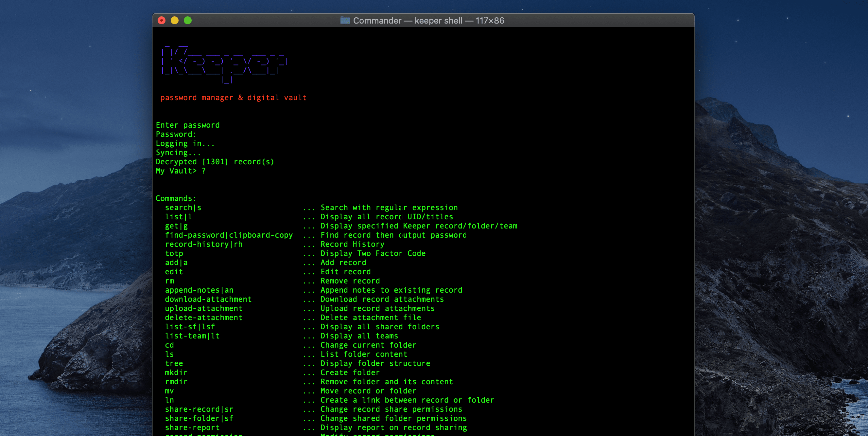Viewport: 868px width, 436px height.
Task: Click the yellow minimize window button
Action: pos(175,21)
